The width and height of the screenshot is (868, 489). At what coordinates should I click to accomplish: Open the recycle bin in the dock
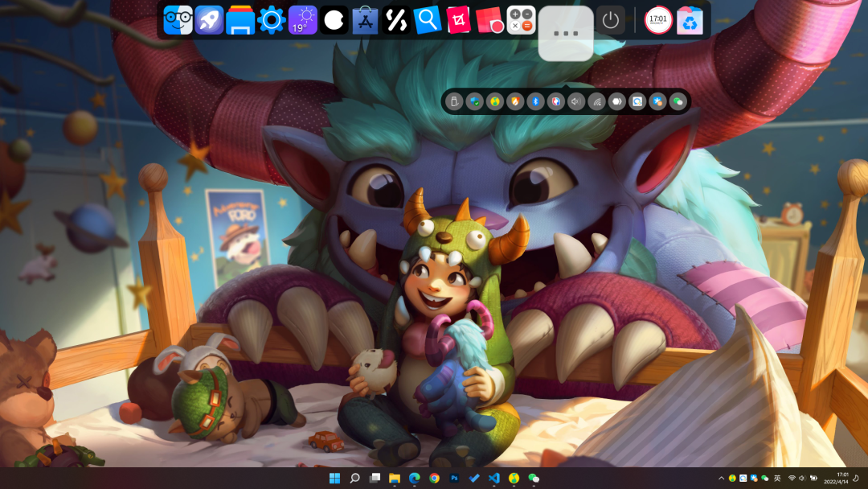point(690,20)
